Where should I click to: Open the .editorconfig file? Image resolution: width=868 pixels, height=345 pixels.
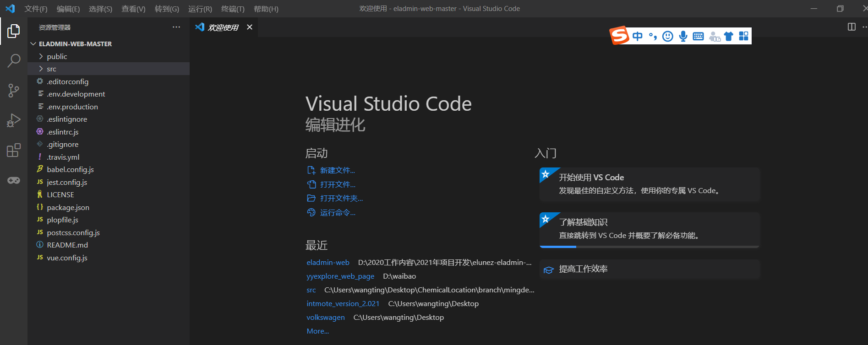[109, 81]
